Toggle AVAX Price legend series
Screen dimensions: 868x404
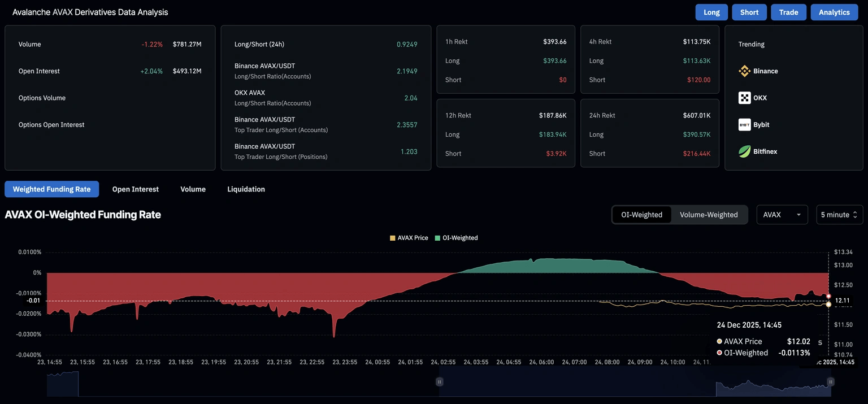[409, 238]
